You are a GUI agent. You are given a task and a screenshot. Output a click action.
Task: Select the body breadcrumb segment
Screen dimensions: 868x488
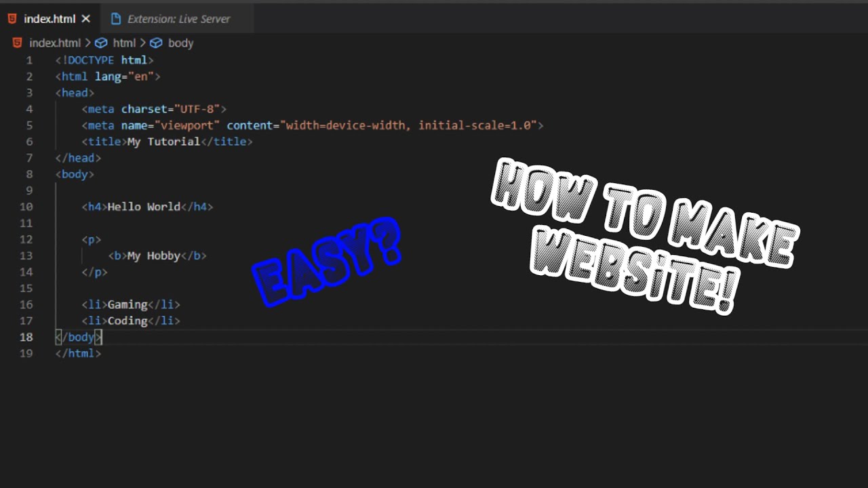click(180, 43)
